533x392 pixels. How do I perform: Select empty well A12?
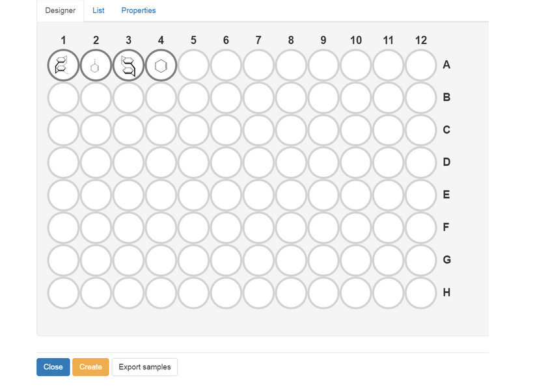click(420, 65)
